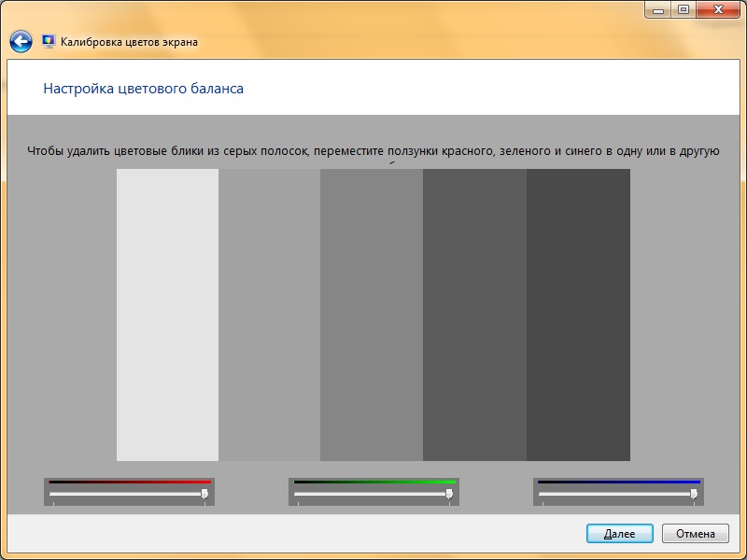Click the left end of blue slider track
747x560 pixels.
tap(543, 494)
